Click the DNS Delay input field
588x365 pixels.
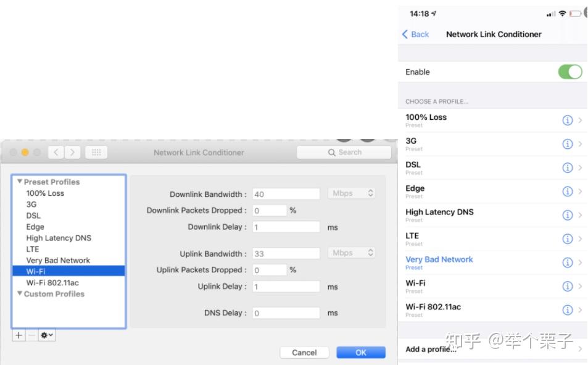click(286, 313)
